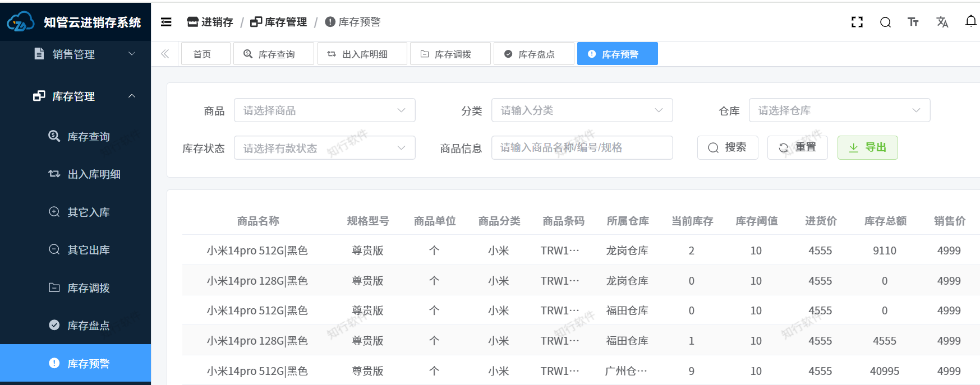Open the 请输入分类 dropdown
This screenshot has height=385, width=980.
tap(582, 110)
